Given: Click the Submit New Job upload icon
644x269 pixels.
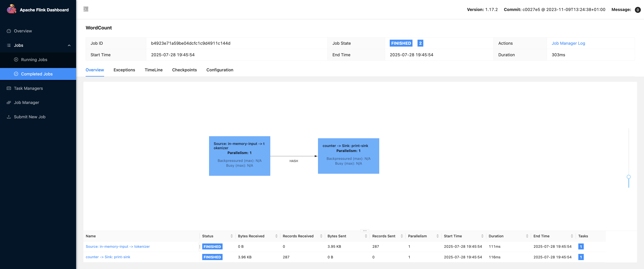Looking at the screenshot, I should tap(9, 117).
